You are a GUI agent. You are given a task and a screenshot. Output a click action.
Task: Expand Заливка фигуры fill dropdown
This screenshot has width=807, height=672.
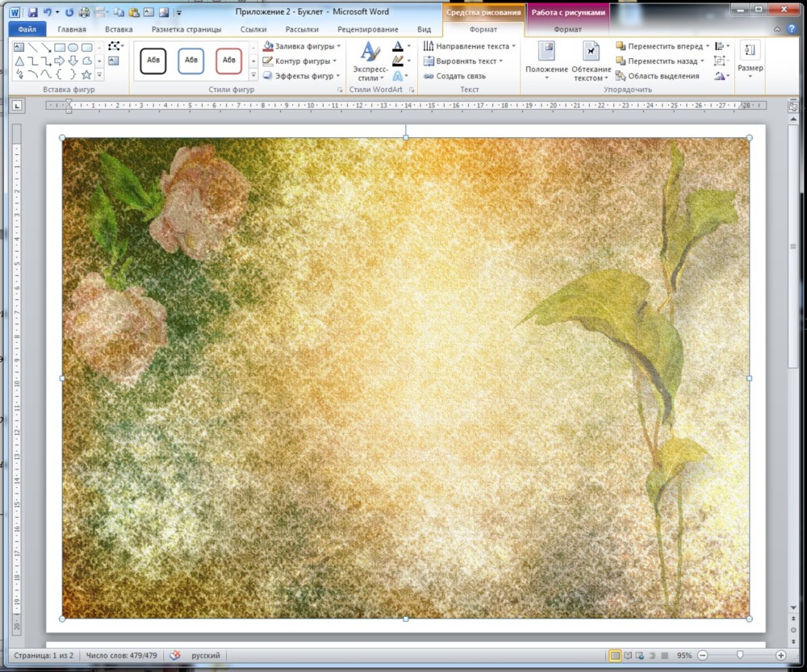pyautogui.click(x=338, y=47)
